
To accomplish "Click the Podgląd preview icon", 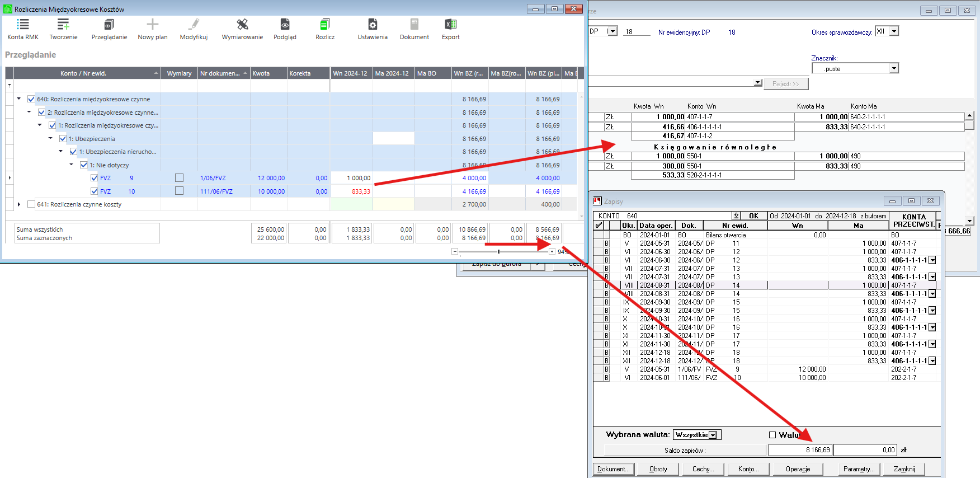I will (285, 25).
